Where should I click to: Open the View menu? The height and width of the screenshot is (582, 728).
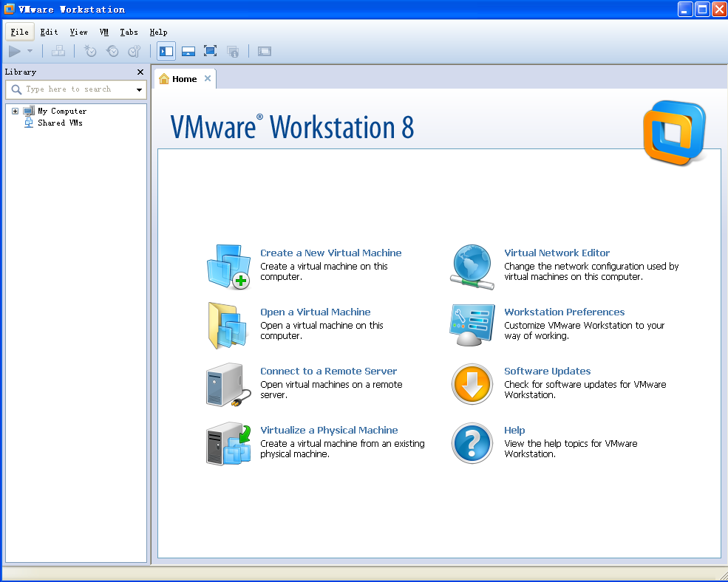(x=78, y=32)
